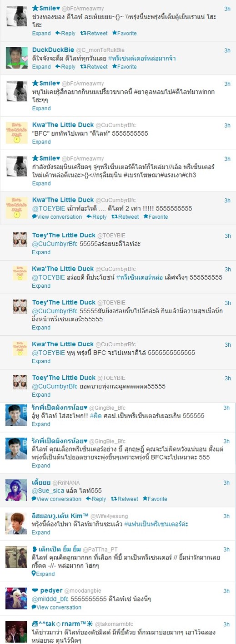The height and width of the screenshot is (644, 236).
Task: Retweet DuckDuckBie's tweet
Action: click(94, 67)
